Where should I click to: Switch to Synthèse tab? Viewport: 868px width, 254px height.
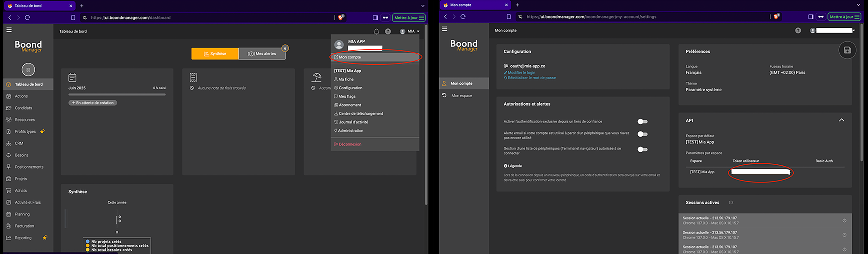pyautogui.click(x=215, y=54)
